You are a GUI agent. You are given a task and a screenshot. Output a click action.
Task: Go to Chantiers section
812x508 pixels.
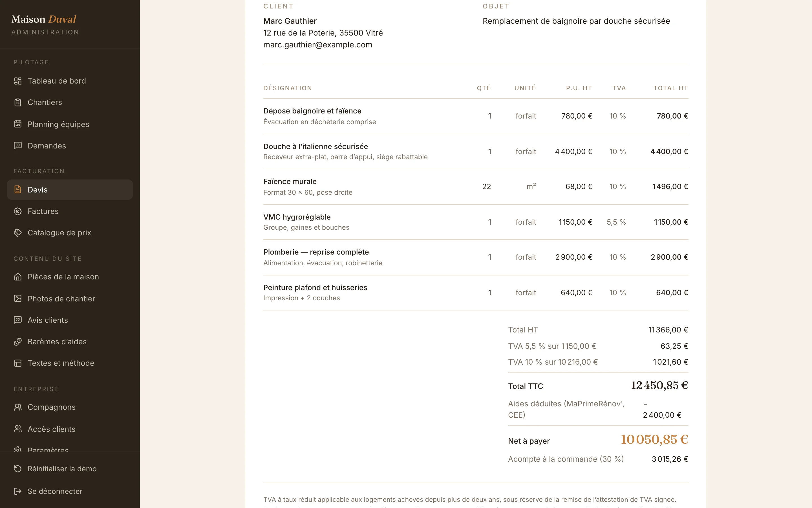(x=70, y=102)
